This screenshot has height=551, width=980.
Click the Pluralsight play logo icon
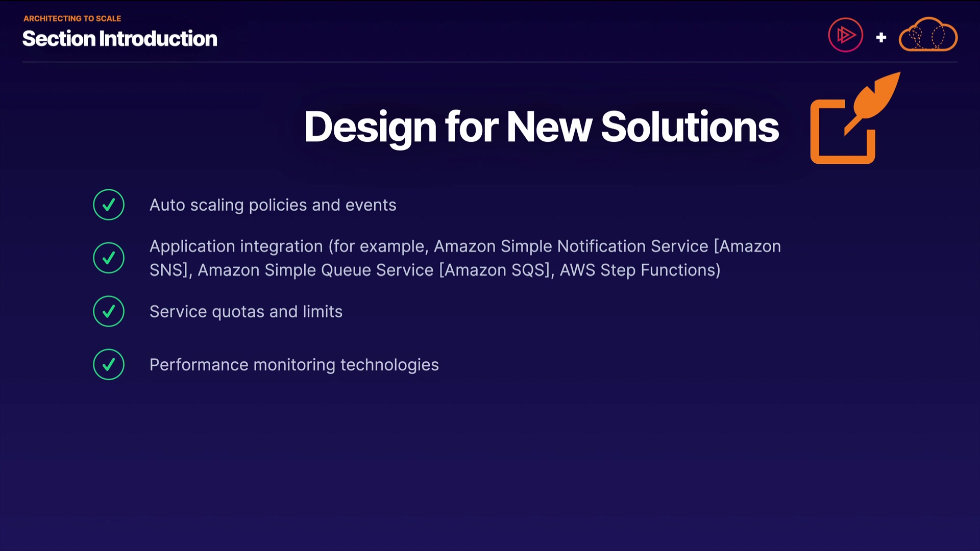pos(845,35)
